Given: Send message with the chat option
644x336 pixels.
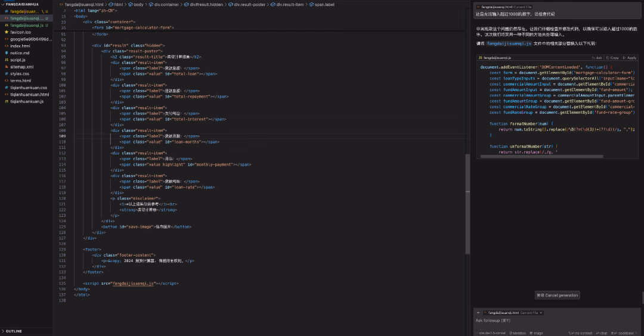Looking at the screenshot, I should (x=602, y=333).
